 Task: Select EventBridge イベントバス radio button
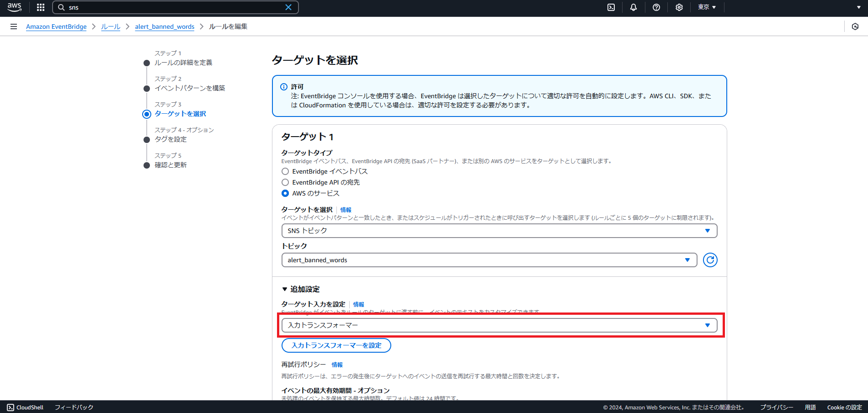[285, 171]
